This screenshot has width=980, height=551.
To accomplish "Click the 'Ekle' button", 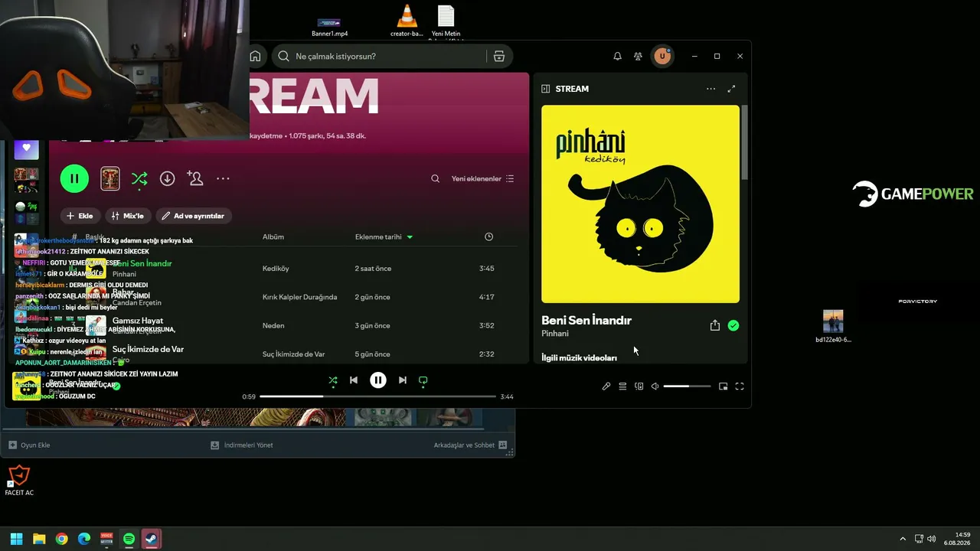I will click(x=80, y=216).
